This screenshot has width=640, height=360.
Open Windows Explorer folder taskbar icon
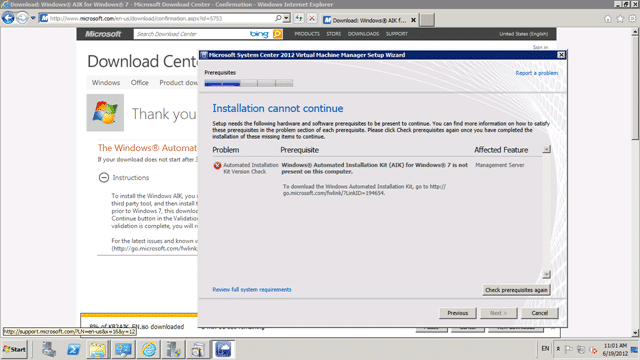98,349
